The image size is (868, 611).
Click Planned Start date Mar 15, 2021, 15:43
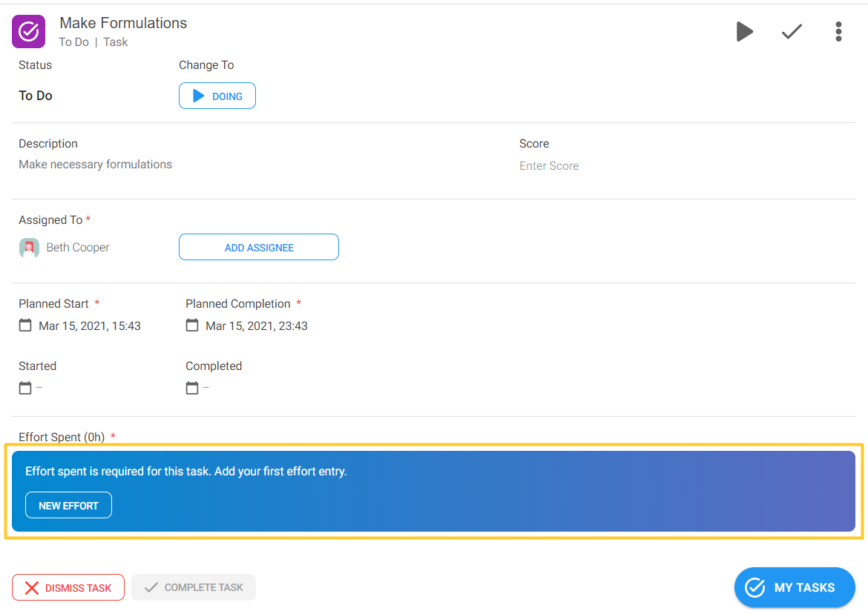point(90,326)
